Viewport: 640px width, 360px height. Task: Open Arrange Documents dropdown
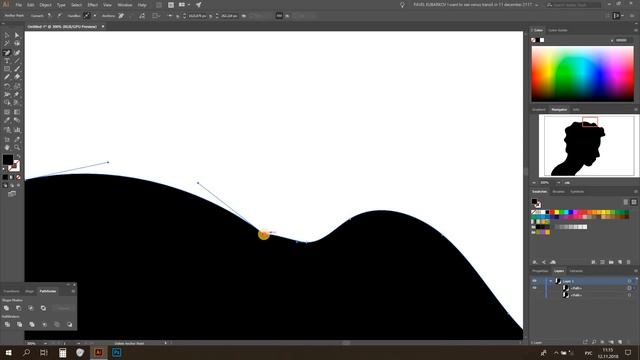184,5
